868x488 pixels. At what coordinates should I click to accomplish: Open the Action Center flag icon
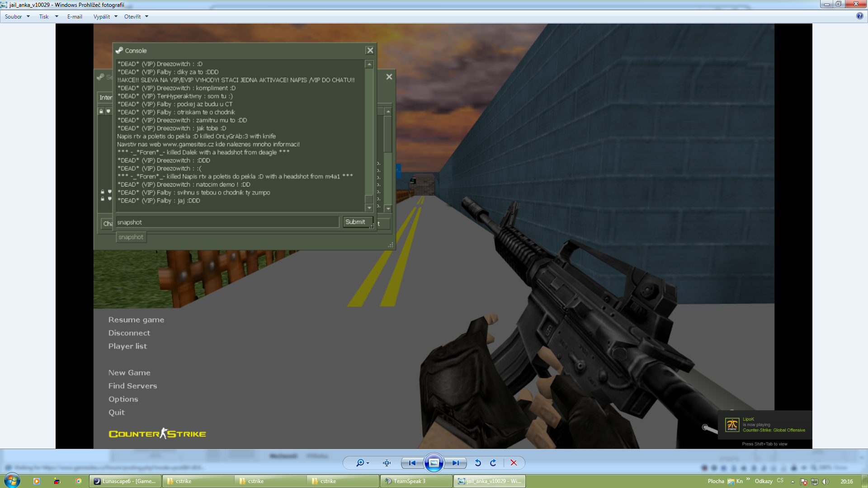(804, 482)
